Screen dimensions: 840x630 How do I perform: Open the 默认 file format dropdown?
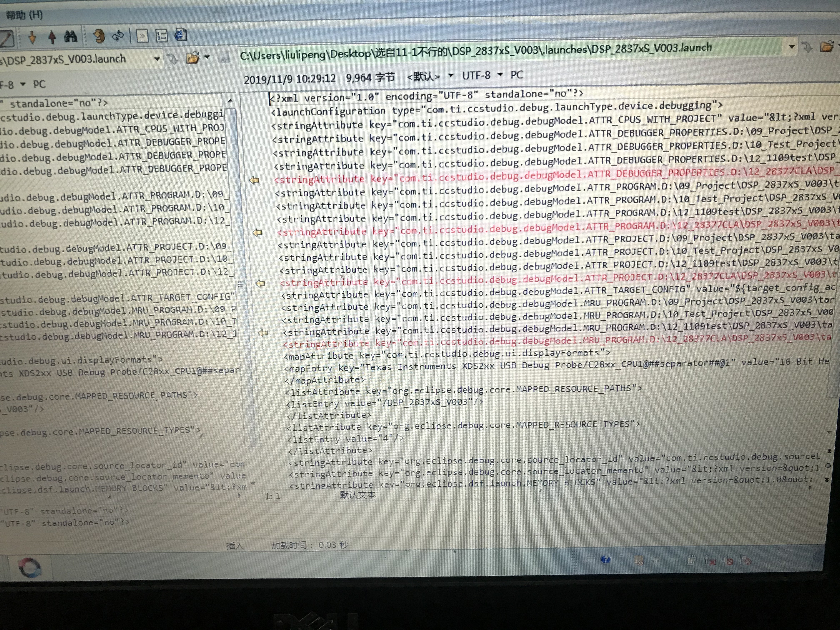pyautogui.click(x=451, y=76)
